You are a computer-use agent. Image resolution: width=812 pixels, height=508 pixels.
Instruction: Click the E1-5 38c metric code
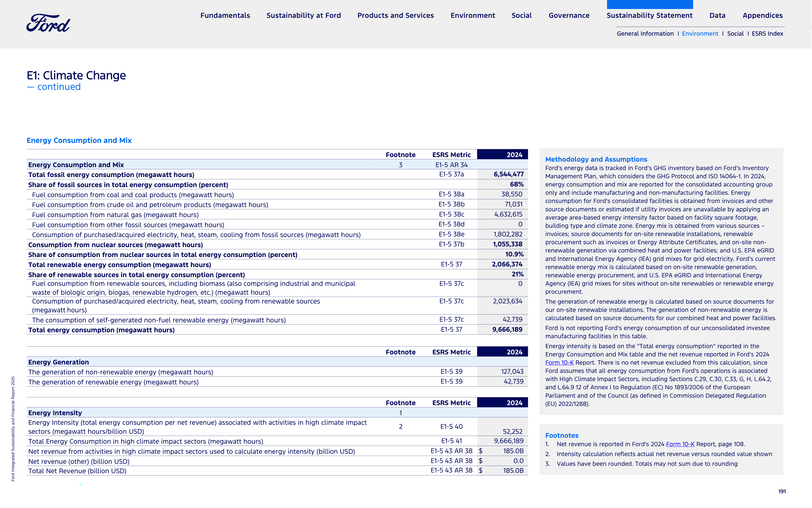452,214
